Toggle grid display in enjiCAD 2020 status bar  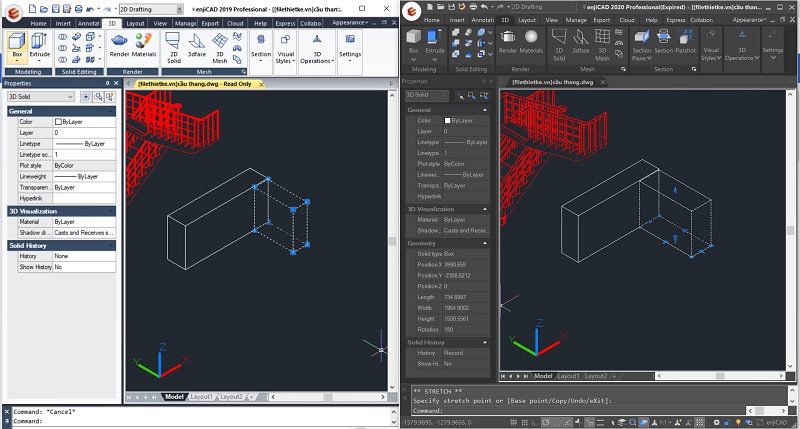click(x=524, y=422)
